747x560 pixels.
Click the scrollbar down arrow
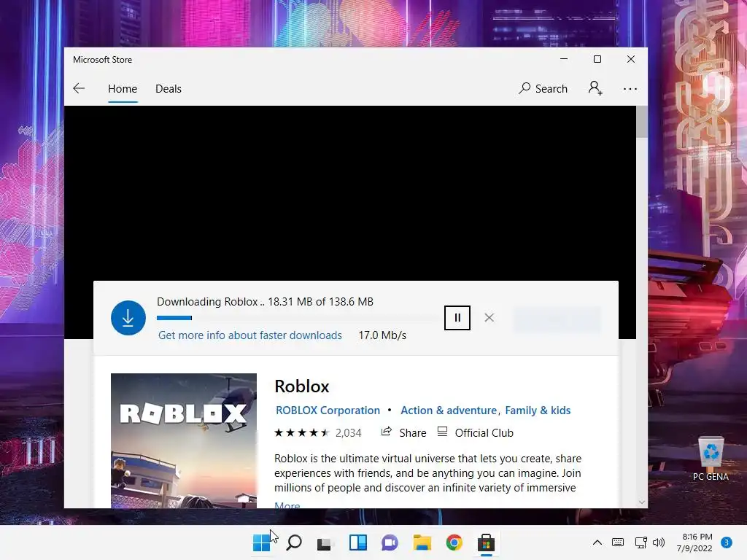coord(642,502)
